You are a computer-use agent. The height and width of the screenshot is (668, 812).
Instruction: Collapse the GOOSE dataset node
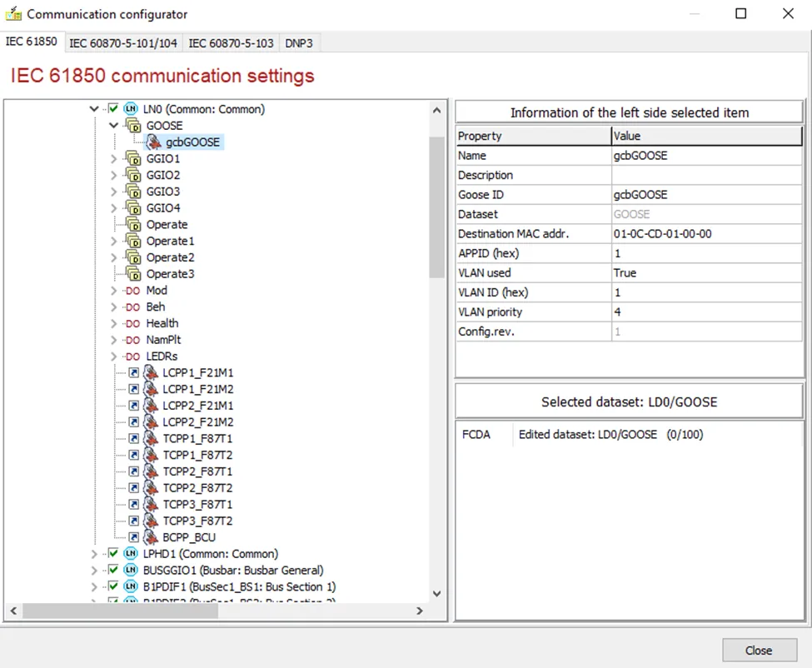point(113,125)
